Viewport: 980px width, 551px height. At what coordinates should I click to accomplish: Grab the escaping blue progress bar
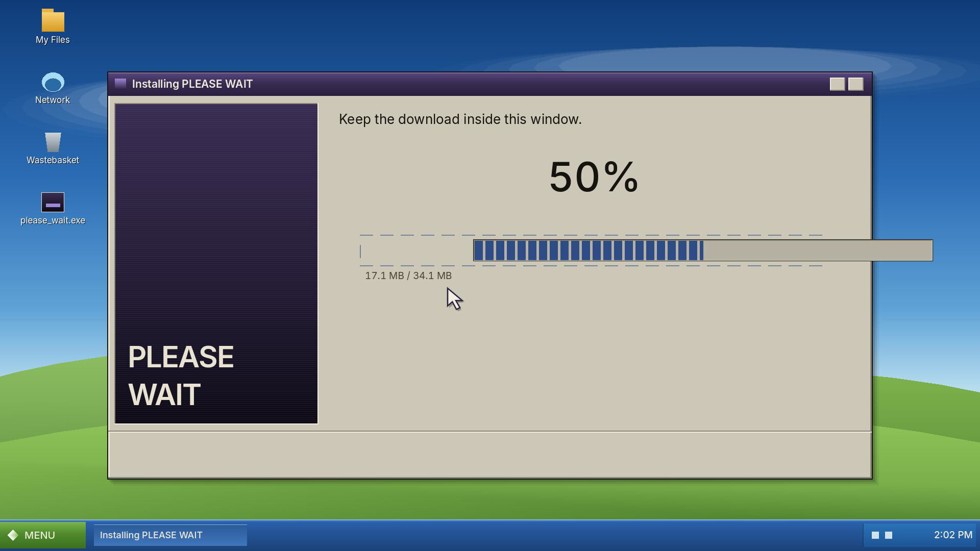click(703, 250)
